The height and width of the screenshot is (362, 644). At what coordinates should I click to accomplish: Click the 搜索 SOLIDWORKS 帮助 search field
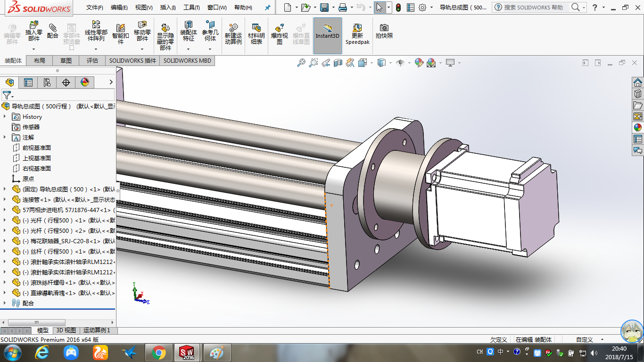click(x=533, y=8)
